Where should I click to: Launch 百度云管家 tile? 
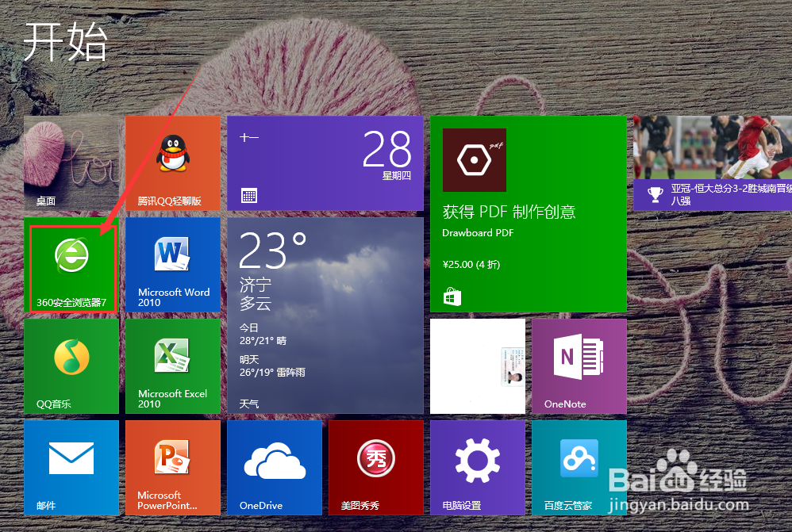[x=579, y=468]
